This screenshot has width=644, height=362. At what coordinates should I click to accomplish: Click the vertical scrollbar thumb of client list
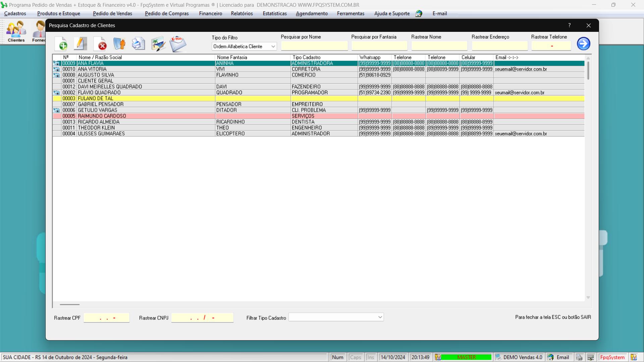[588, 70]
